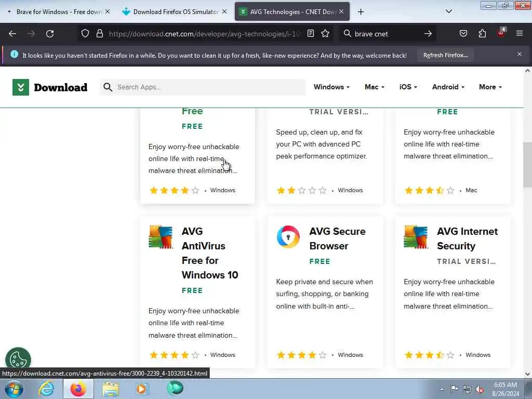Open AVG AntiVirus Free for Windows 10 title

pyautogui.click(x=210, y=253)
